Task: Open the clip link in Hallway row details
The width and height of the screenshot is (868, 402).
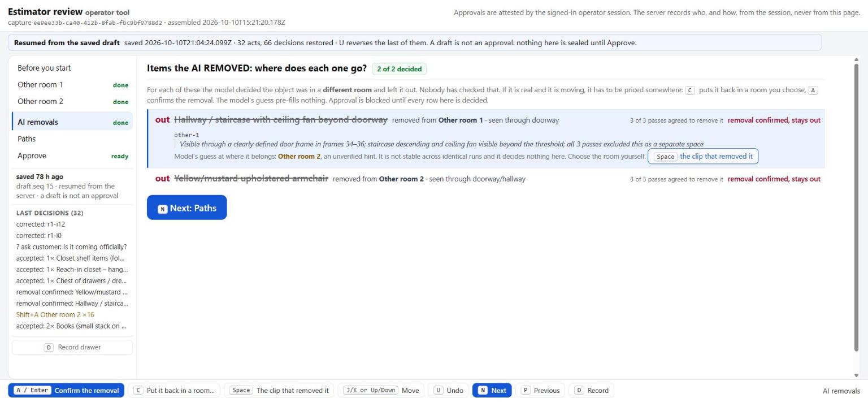Action: (x=703, y=157)
